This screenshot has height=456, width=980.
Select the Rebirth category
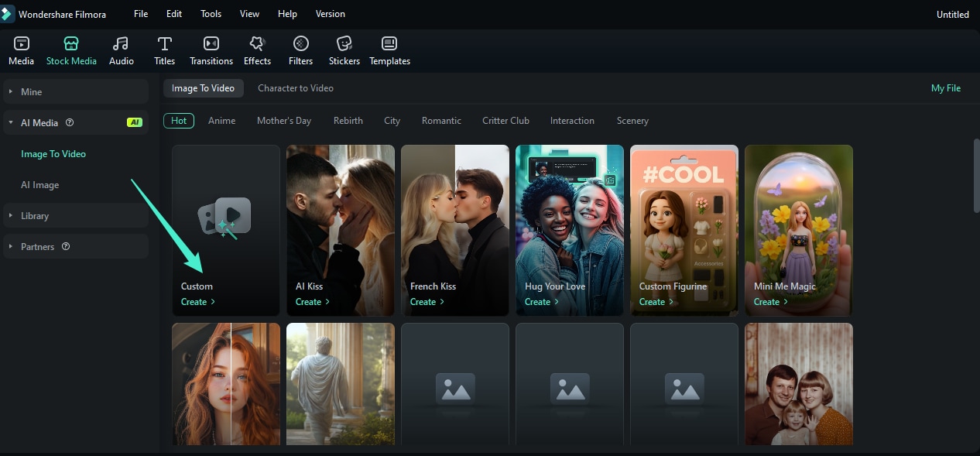348,121
